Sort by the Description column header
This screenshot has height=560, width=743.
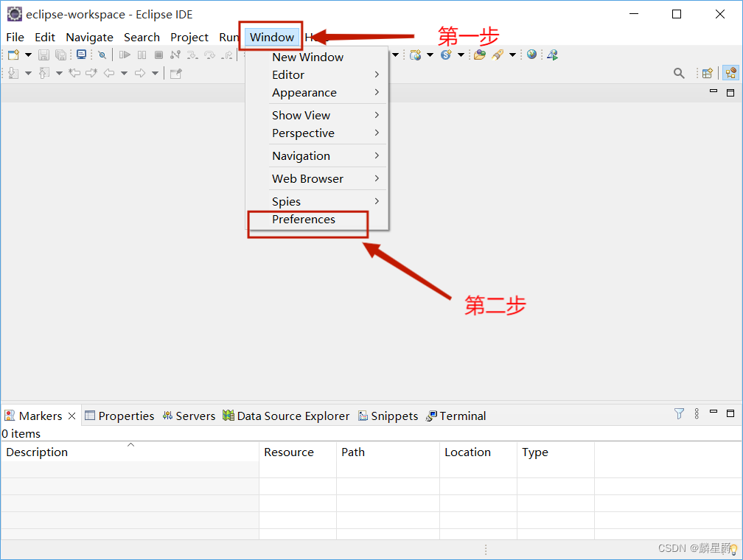point(130,452)
